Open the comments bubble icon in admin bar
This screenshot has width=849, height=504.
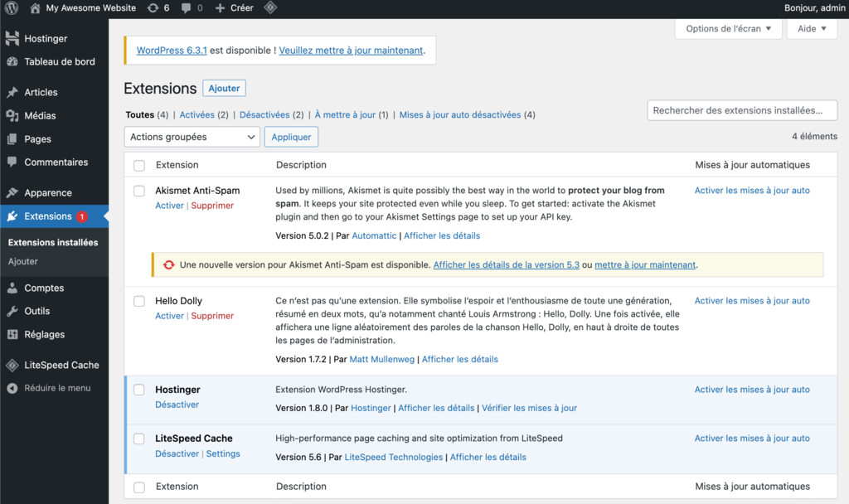click(187, 8)
